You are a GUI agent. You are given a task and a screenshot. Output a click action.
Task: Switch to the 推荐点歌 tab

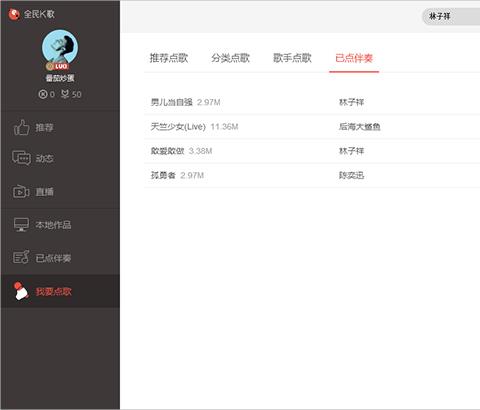[x=169, y=58]
